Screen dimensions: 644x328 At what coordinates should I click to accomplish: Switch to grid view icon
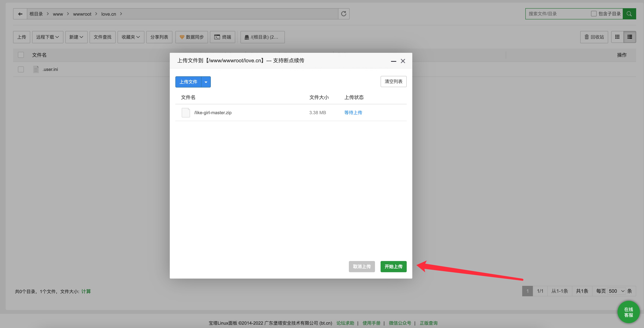pos(617,37)
